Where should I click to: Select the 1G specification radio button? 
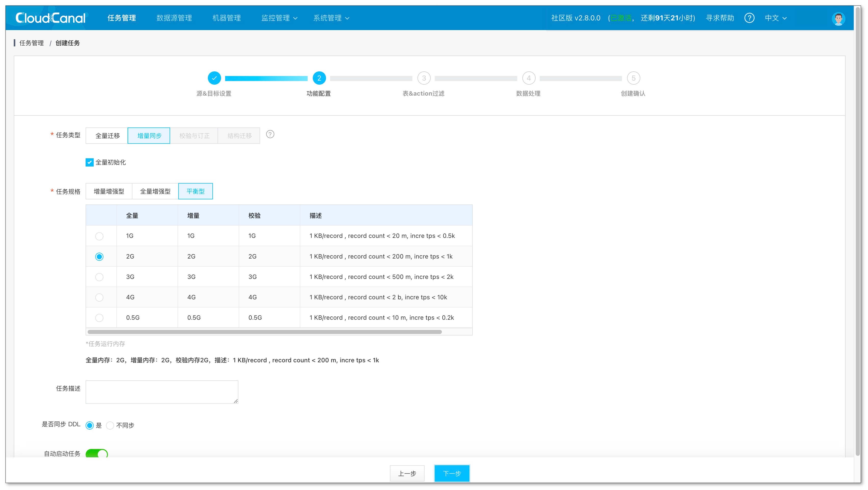99,236
